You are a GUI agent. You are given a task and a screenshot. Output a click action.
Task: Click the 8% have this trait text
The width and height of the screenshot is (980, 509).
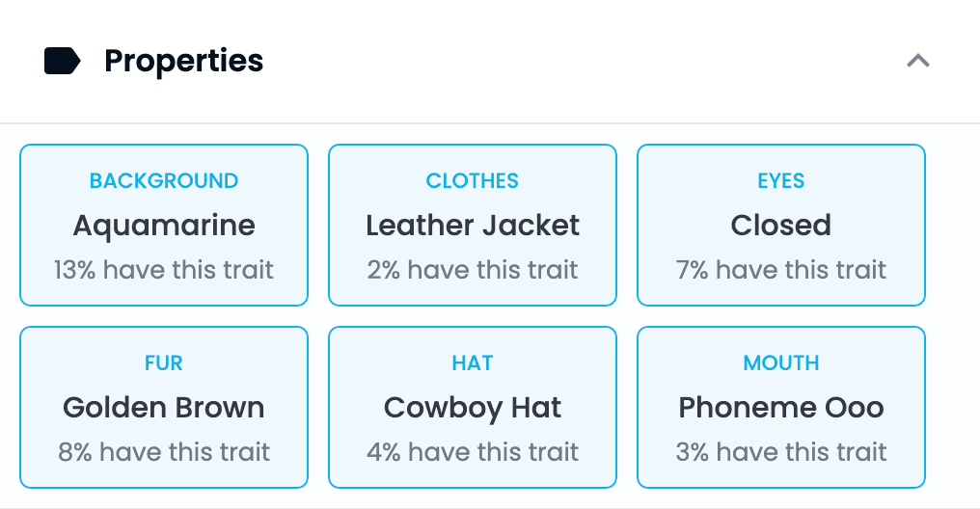pyautogui.click(x=164, y=452)
